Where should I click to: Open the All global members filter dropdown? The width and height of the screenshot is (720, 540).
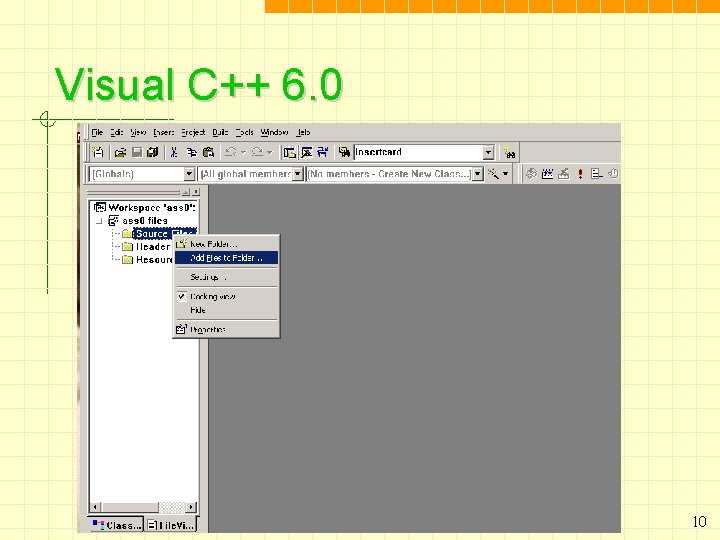[x=298, y=174]
